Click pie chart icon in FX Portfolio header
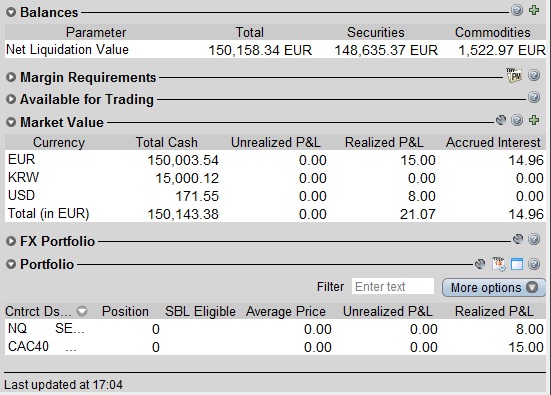 (x=518, y=239)
